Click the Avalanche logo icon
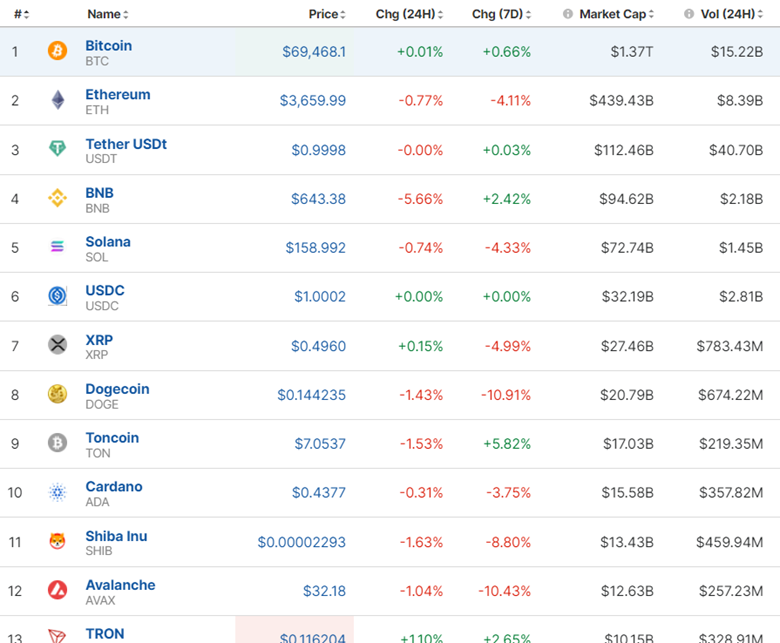 [x=57, y=590]
